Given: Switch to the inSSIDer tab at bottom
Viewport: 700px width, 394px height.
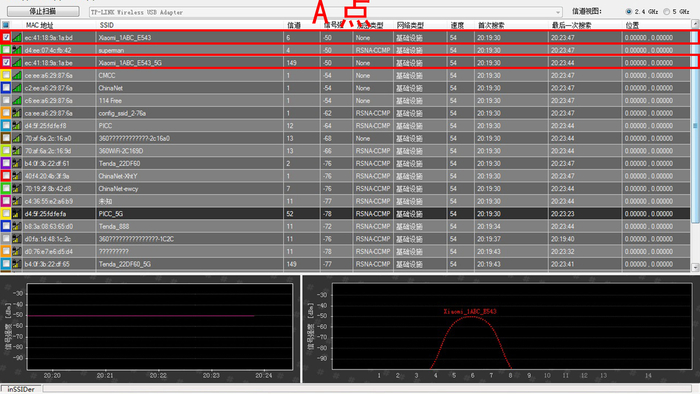Looking at the screenshot, I should tap(21, 389).
